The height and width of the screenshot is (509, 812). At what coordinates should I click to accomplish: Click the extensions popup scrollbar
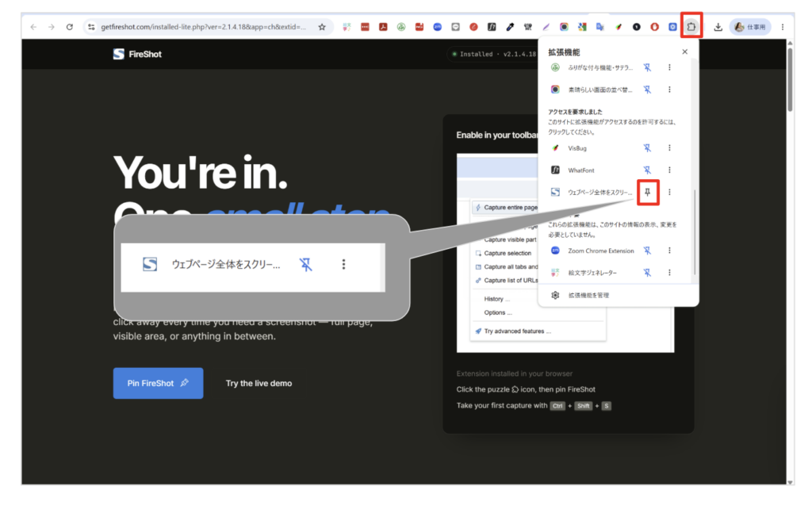(x=695, y=233)
